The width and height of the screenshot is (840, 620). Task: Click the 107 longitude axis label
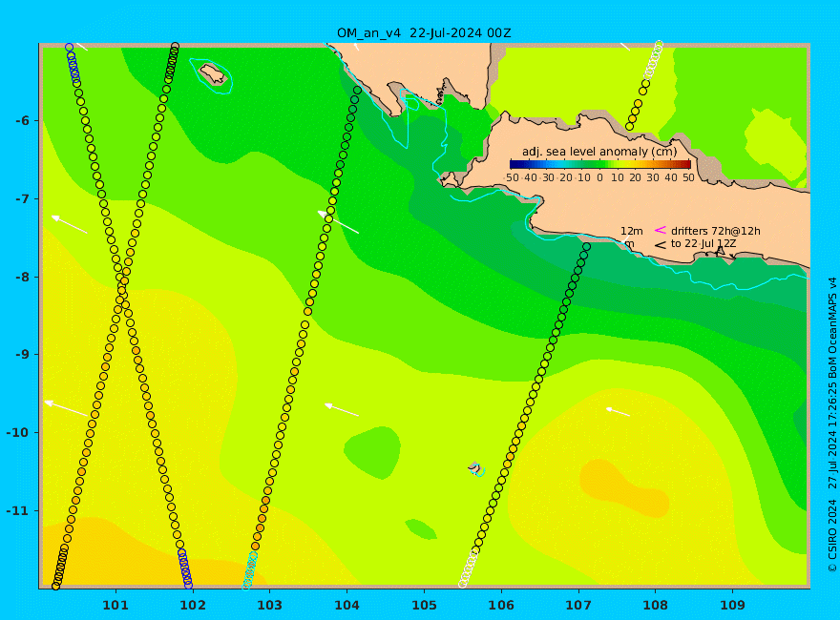(578, 605)
